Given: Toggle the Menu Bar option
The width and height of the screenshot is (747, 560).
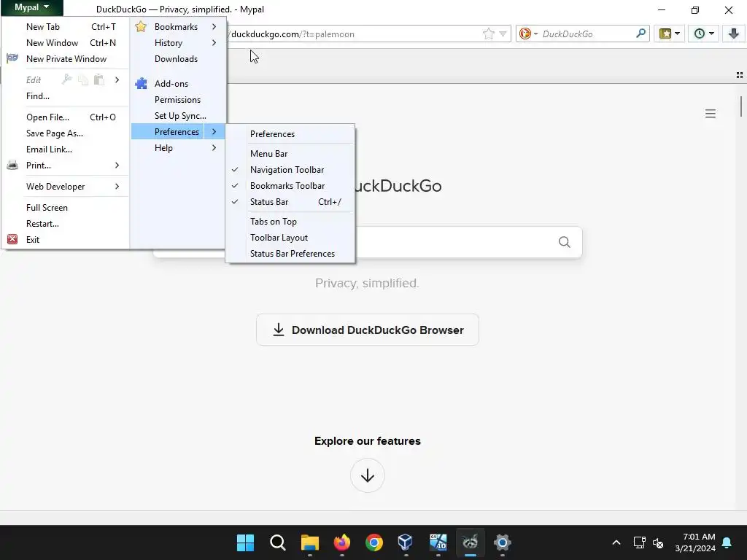Looking at the screenshot, I should (290, 153).
